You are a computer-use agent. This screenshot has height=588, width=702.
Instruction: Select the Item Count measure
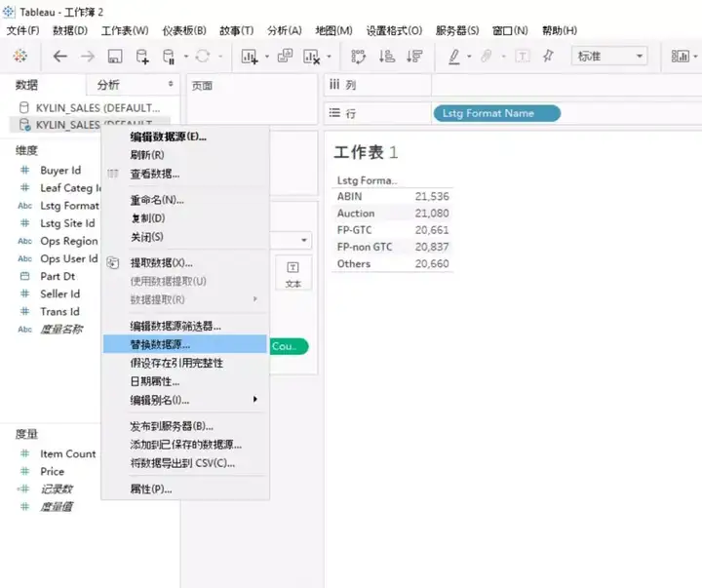[x=68, y=453]
